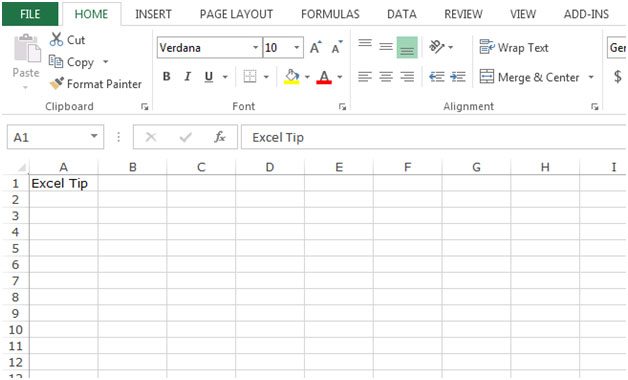Open fill color dropdown arrow

(307, 76)
